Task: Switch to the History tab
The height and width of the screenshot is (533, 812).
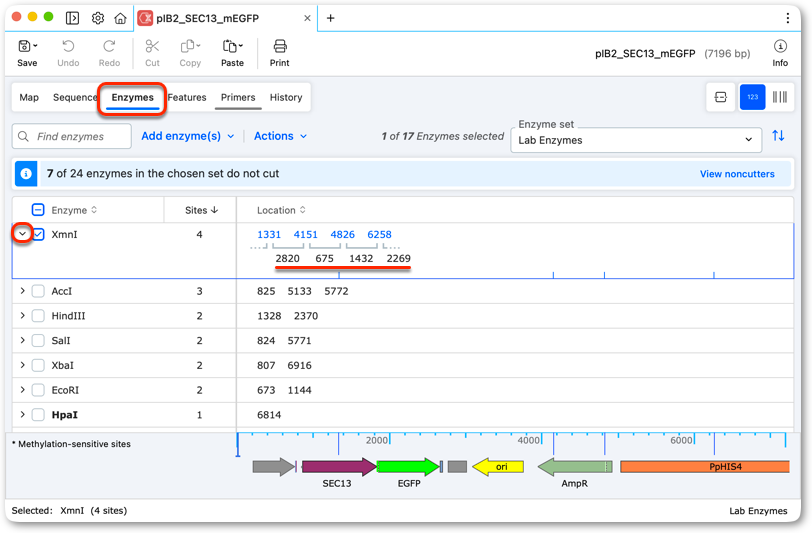Action: click(x=286, y=97)
